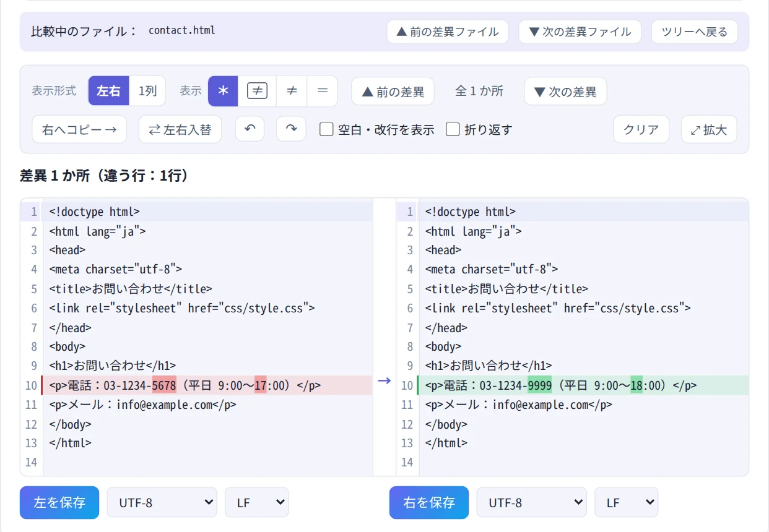Select side-by-side 左右 display format

pos(108,91)
